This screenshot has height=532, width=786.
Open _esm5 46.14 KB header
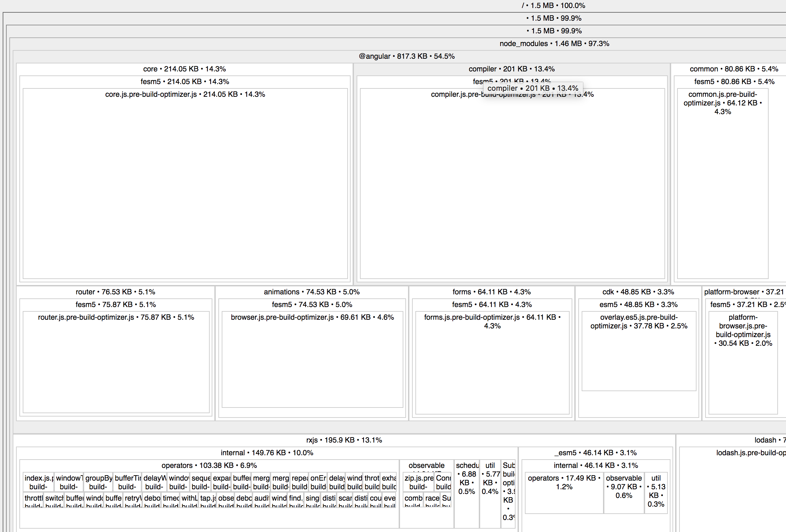click(x=595, y=453)
